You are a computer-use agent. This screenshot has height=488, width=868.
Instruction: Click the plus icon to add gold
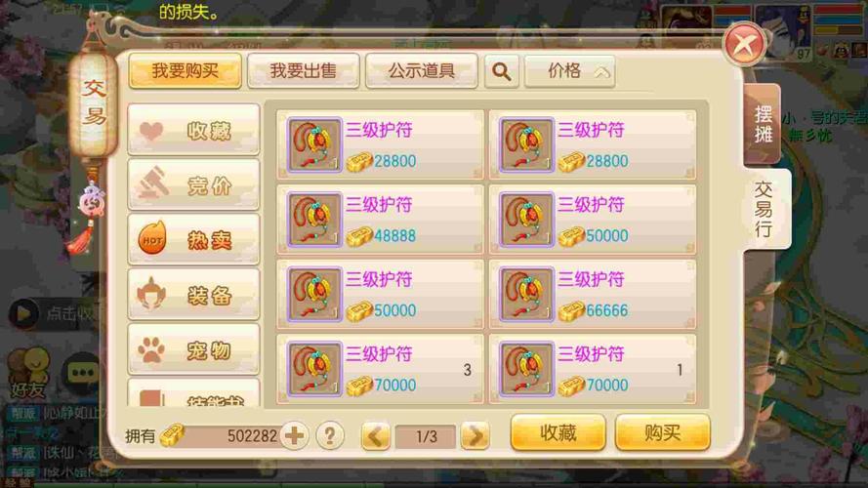[x=294, y=435]
